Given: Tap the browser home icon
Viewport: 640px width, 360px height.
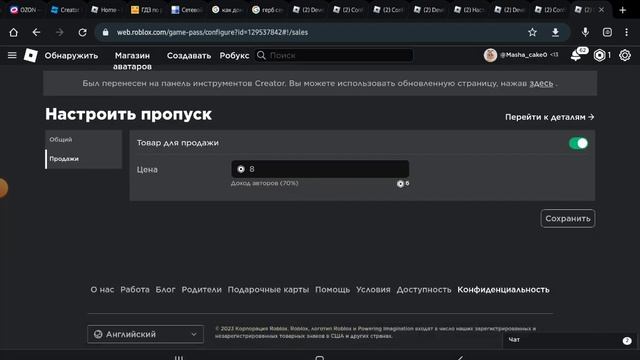Looking at the screenshot, I should click(13, 32).
